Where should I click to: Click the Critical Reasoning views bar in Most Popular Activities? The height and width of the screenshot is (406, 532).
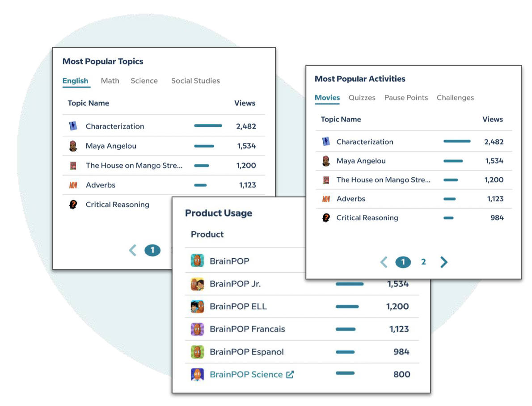(x=448, y=218)
